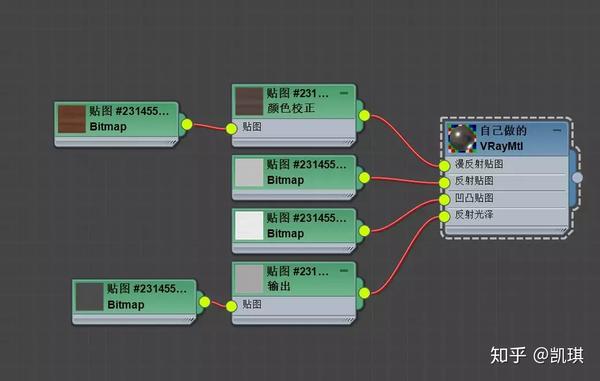Click the 贴图 input socket of 颜色校正 node

[232, 129]
